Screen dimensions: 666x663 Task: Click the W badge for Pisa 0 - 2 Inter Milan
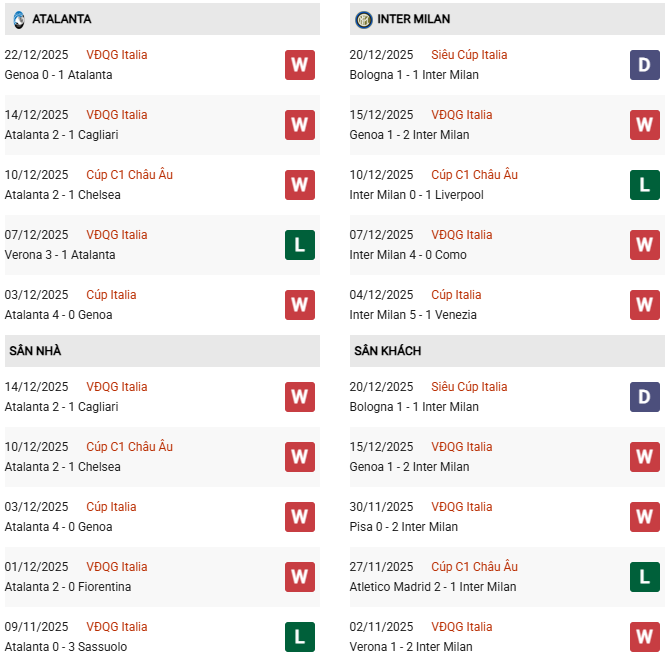(x=645, y=517)
